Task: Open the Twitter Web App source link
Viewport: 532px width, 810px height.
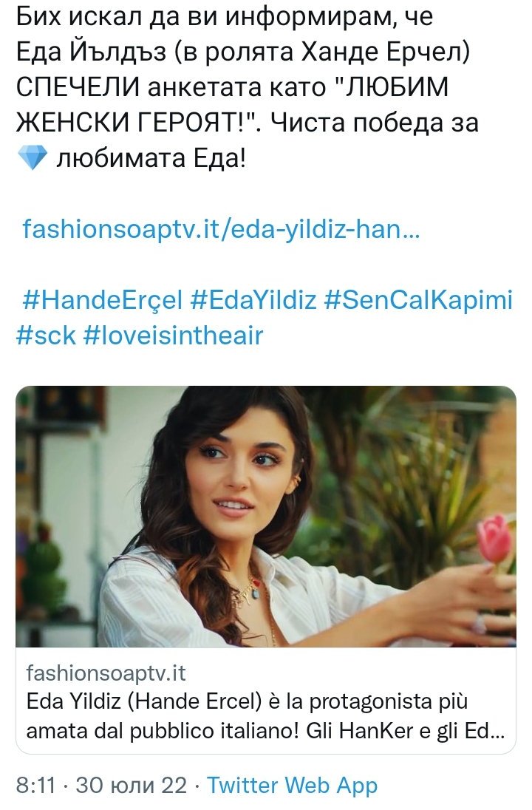Action: (293, 785)
